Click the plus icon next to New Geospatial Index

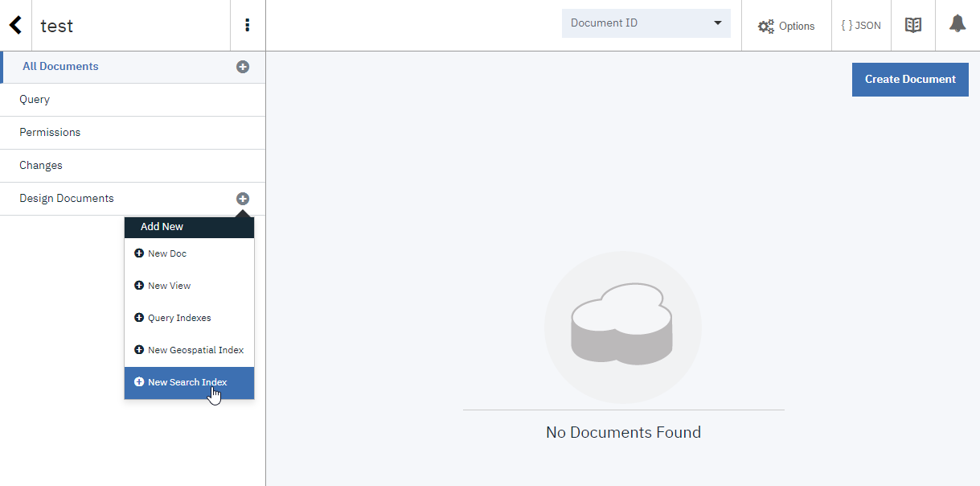[x=139, y=350]
